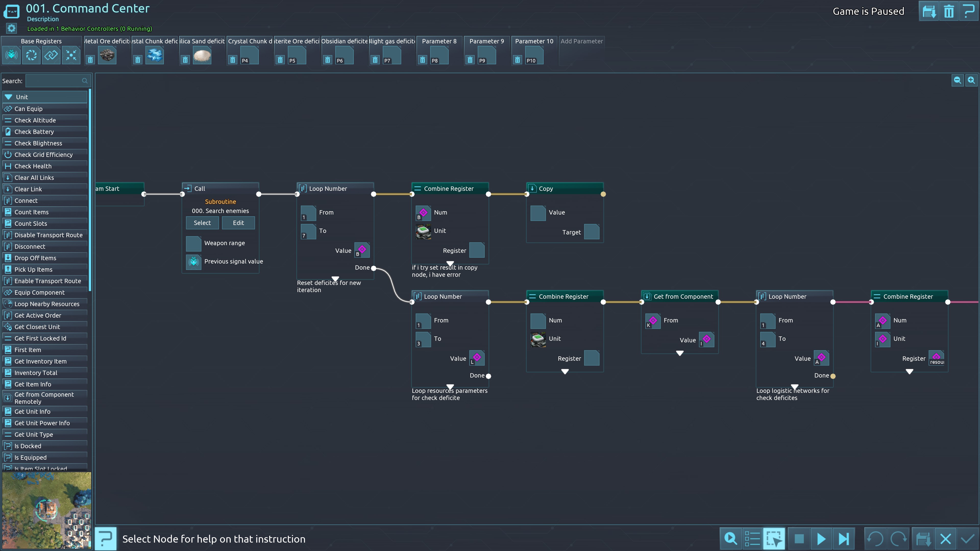Screen dimensions: 980x551
Task: Delete the Parameter 8 with its trash icon
Action: (423, 60)
